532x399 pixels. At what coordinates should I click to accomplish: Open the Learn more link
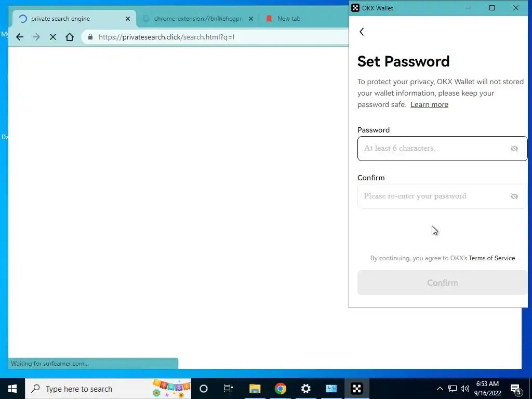(x=429, y=104)
